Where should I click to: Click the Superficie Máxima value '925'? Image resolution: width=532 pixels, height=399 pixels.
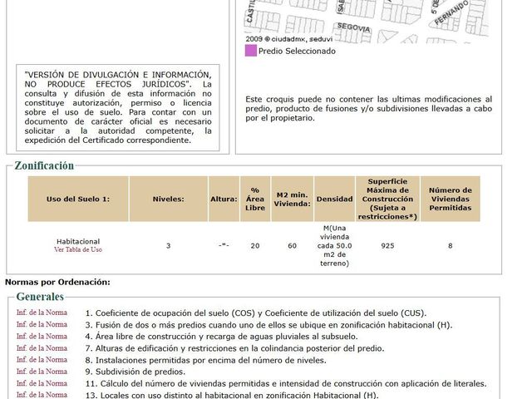(387, 246)
